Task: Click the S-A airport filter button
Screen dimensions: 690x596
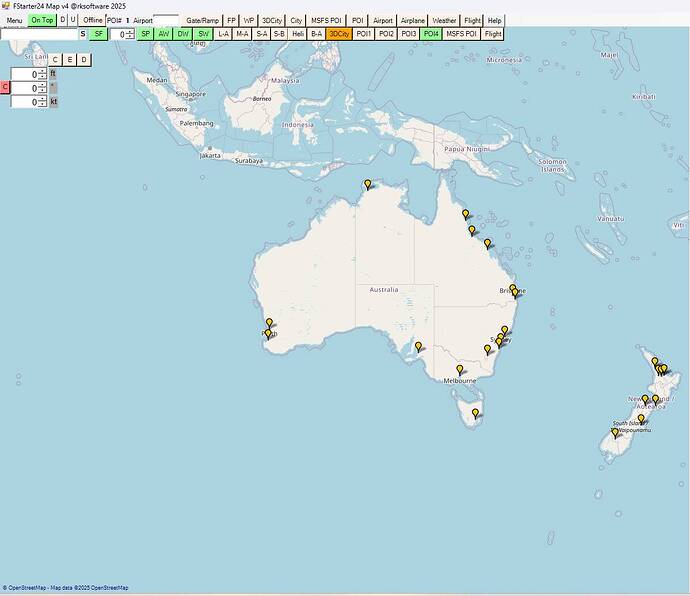Action: 261,34
